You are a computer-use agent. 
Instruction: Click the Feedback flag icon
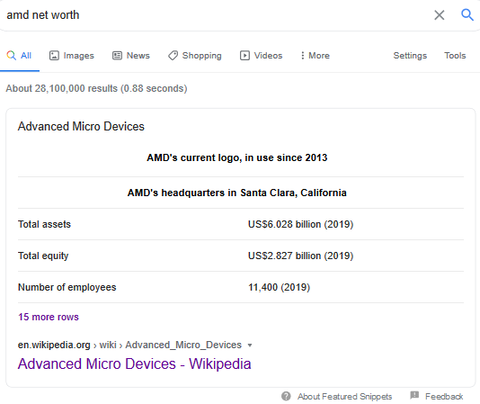click(414, 396)
